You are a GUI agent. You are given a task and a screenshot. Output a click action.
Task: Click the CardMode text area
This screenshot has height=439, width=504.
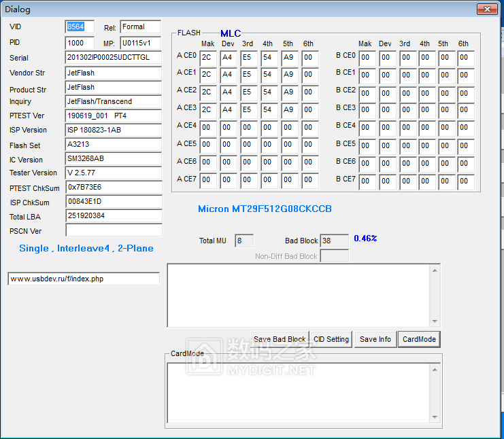[x=299, y=393]
